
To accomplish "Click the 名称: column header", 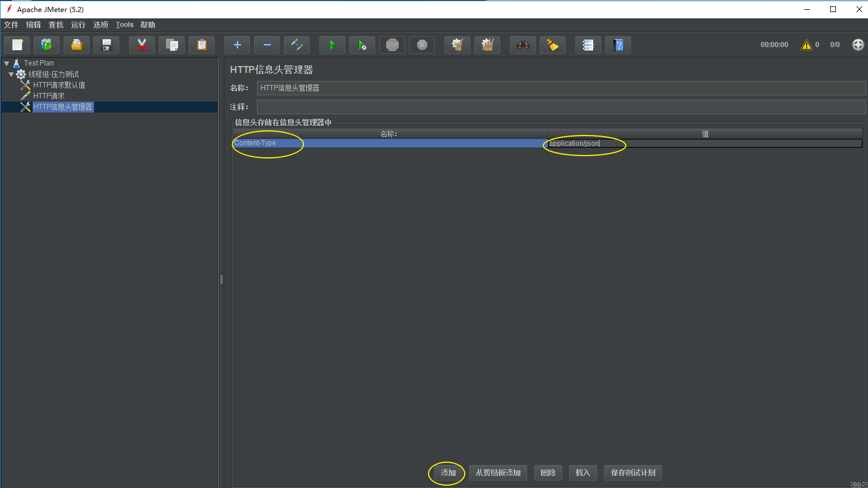I will 390,134.
